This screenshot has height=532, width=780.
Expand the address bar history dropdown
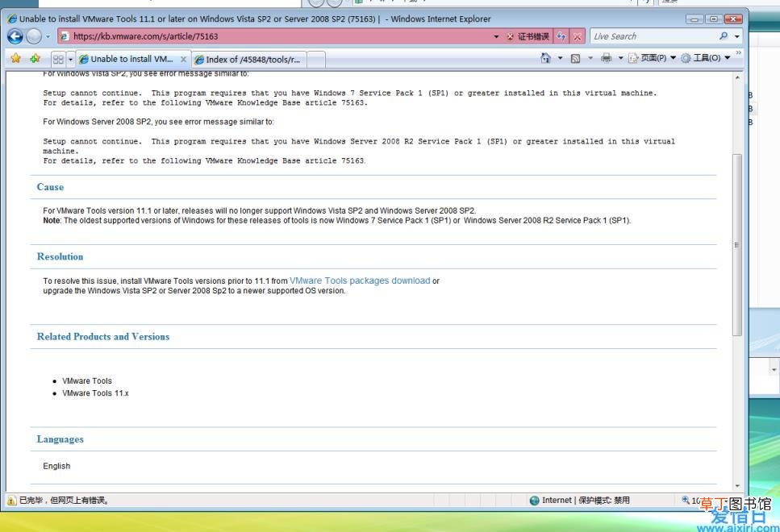tap(496, 36)
